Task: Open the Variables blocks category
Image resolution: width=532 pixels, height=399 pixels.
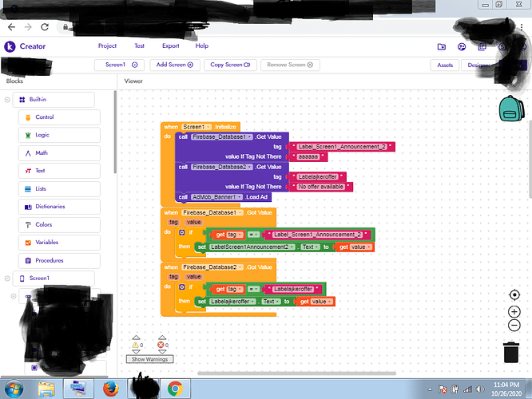Action: coord(59,243)
